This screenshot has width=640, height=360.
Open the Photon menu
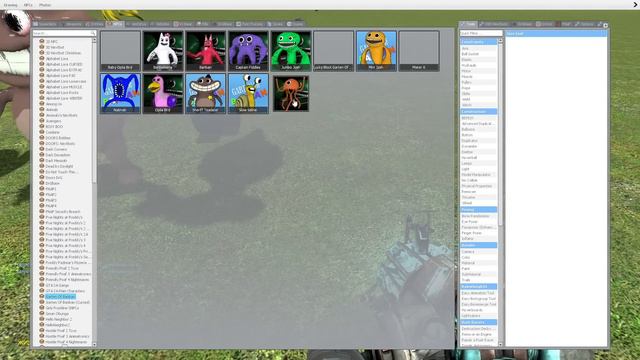[x=45, y=5]
